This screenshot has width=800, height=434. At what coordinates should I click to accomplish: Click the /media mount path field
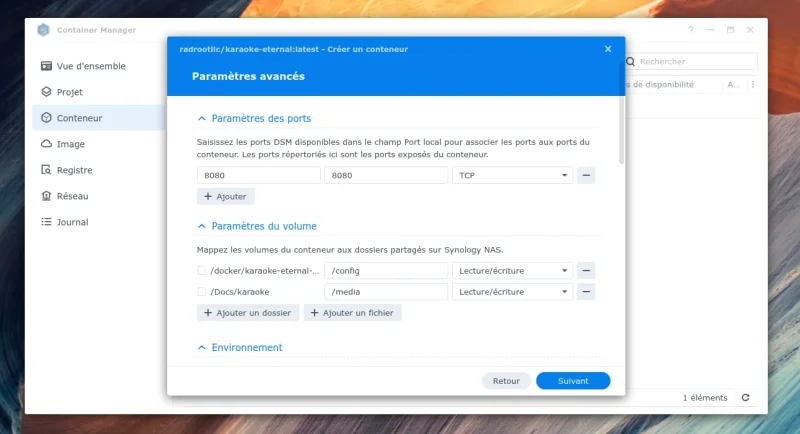click(386, 292)
